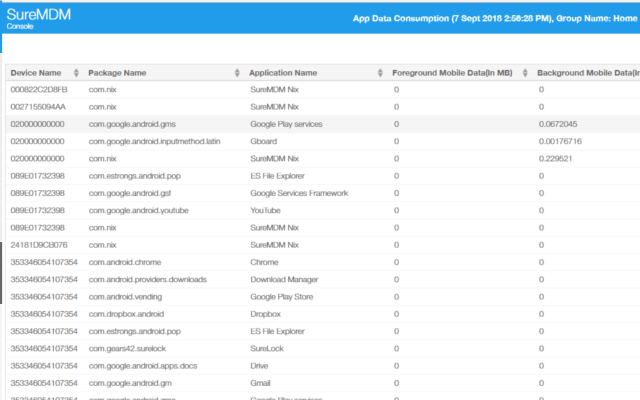The image size is (640, 400).
Task: Click the Application Name column header
Action: (x=283, y=73)
